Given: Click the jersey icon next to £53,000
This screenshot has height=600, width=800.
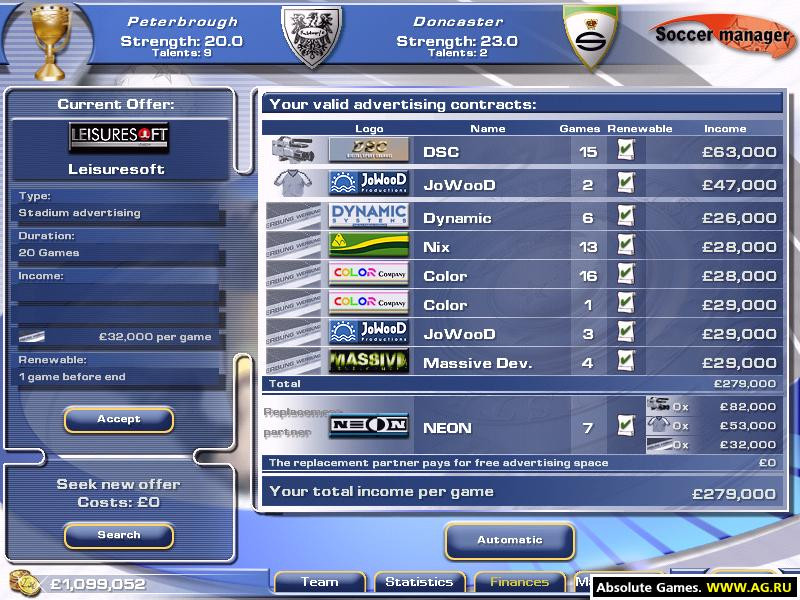Looking at the screenshot, I should coord(658,424).
